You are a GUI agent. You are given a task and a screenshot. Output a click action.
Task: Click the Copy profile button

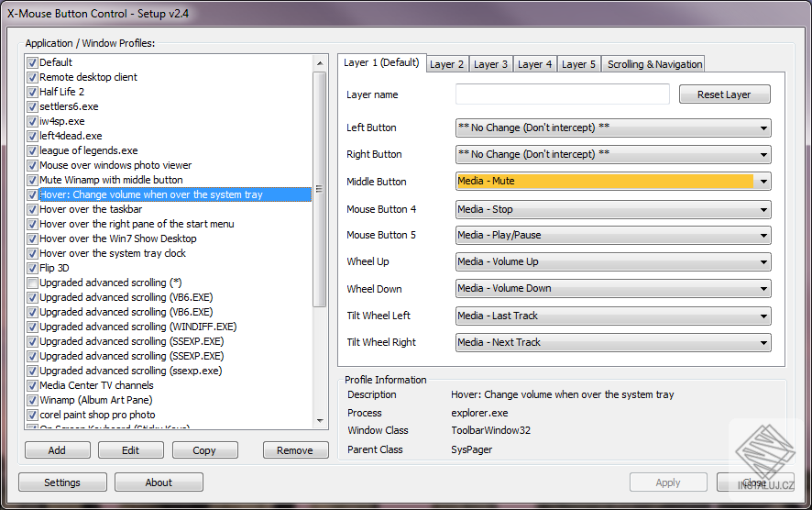point(204,450)
